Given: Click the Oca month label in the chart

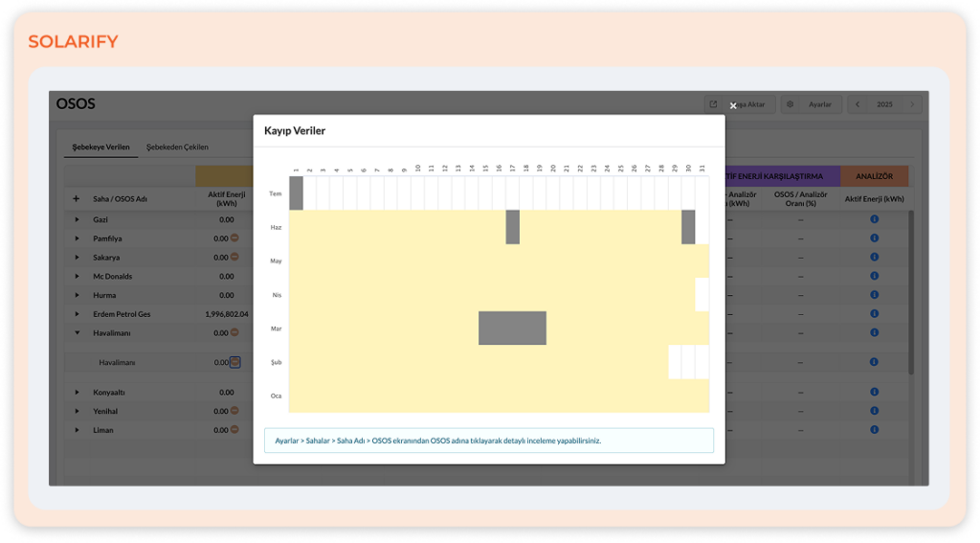Looking at the screenshot, I should (276, 396).
